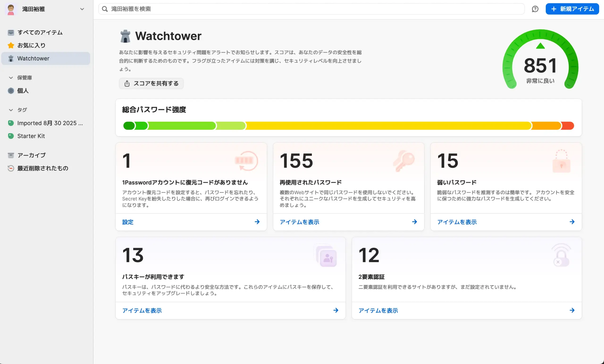Viewport: 604px width, 364px height.
Task: Show items for 2要素認証
Action: [x=378, y=310]
